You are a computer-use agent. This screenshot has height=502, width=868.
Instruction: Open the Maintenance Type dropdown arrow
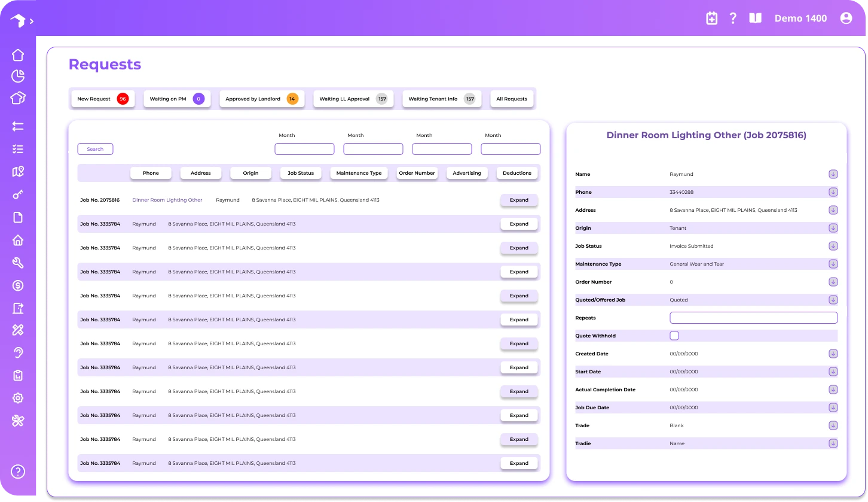pyautogui.click(x=833, y=264)
